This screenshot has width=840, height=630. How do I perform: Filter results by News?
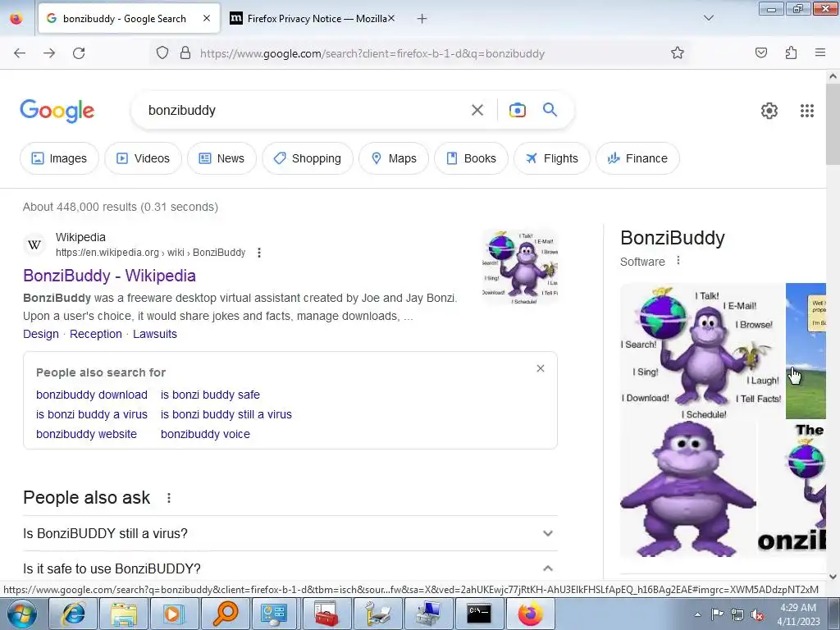click(221, 158)
